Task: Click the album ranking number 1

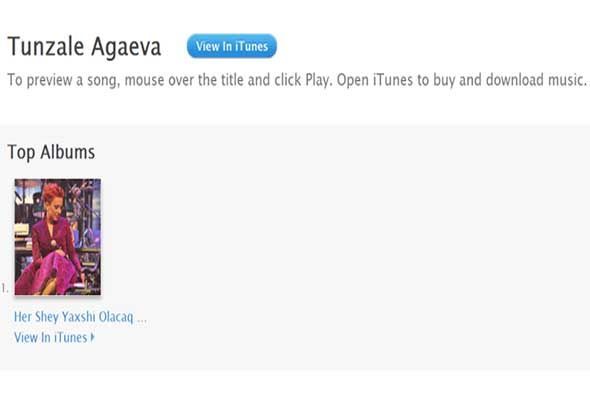Action: tap(4, 289)
